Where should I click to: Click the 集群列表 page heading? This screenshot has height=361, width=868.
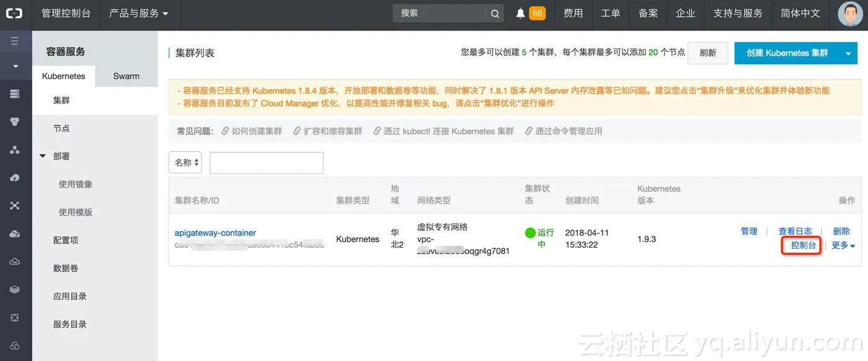click(195, 53)
